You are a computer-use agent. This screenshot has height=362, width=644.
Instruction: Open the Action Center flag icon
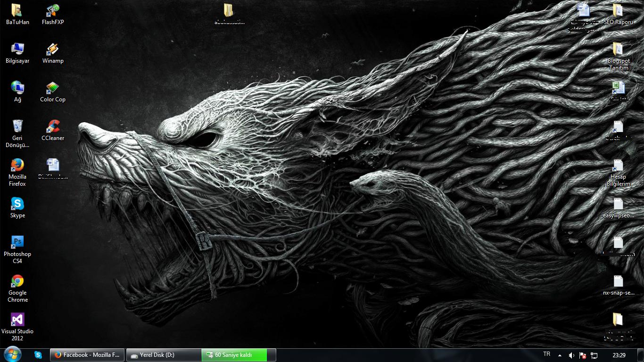click(583, 355)
